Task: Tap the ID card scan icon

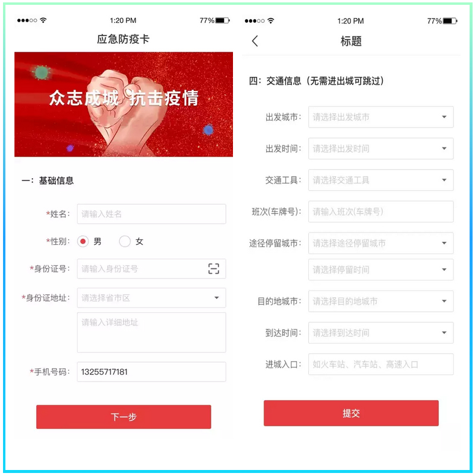Action: 214,268
